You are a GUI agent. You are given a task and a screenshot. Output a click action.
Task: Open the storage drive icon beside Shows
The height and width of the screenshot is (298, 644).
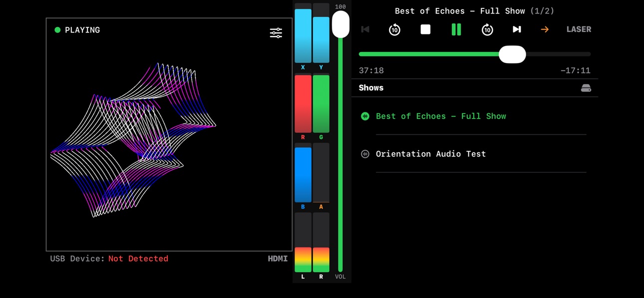[586, 88]
